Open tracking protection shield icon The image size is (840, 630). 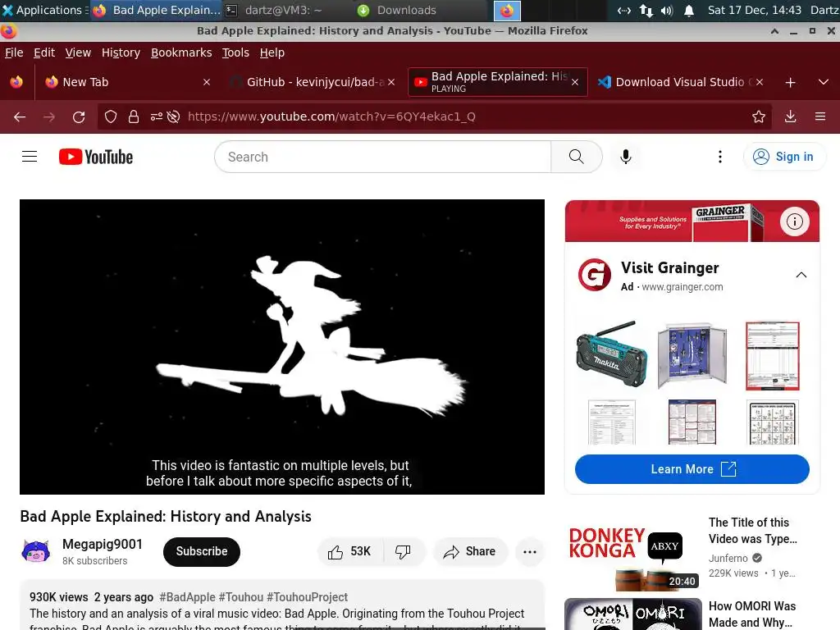pos(111,116)
